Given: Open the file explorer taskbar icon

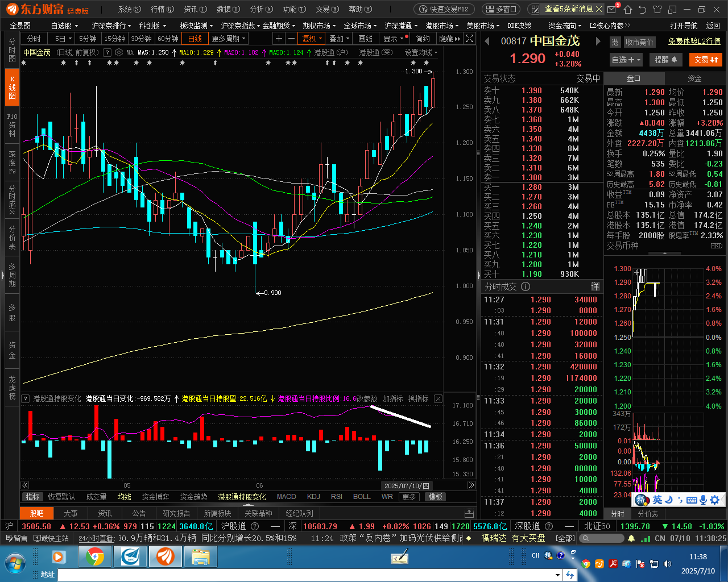Looking at the screenshot, I should point(200,557).
